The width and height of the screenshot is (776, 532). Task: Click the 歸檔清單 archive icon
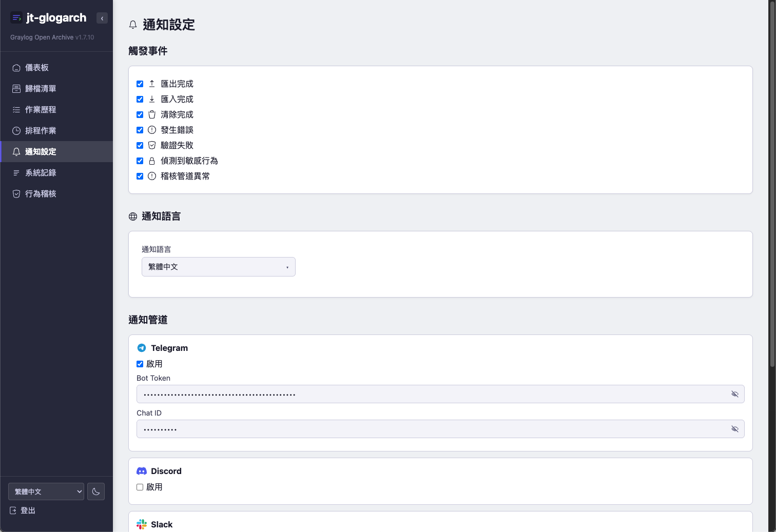point(16,89)
